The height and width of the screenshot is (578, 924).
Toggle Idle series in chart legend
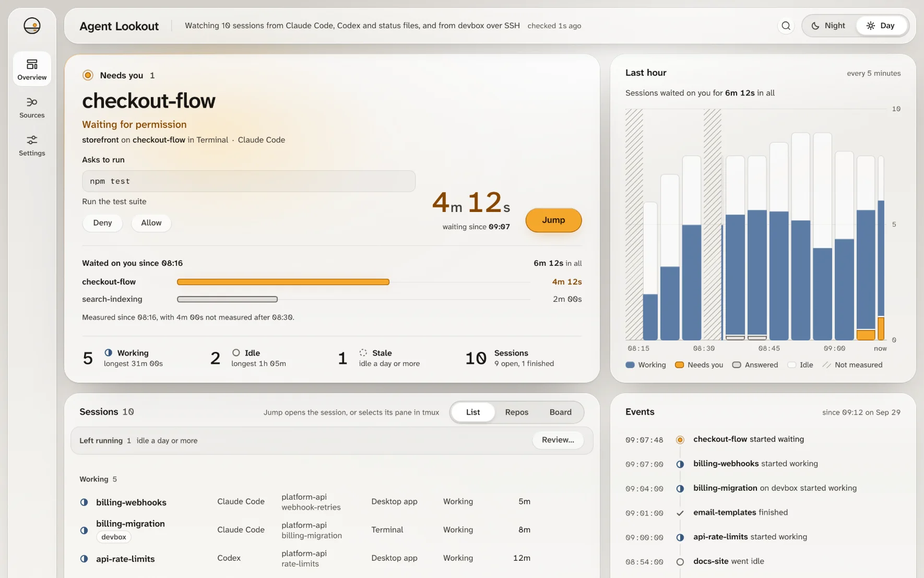click(x=800, y=365)
